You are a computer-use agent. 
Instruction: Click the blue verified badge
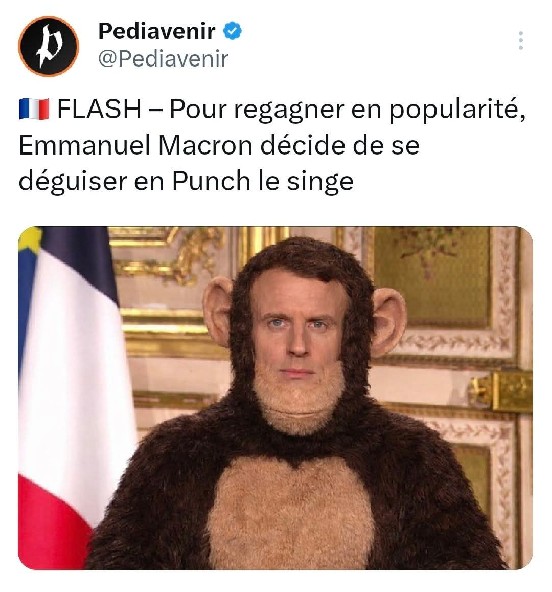pos(232,31)
